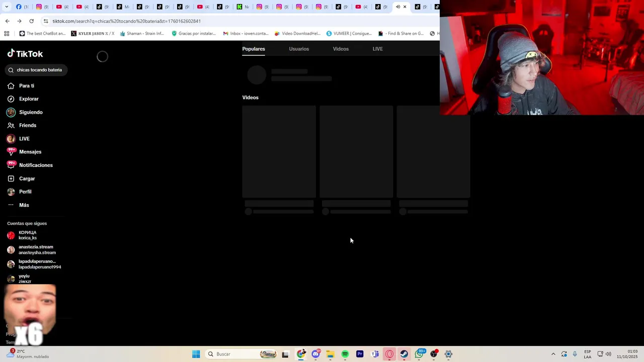Viewport: 644px width, 362px height.
Task: Click the microphone tray icon
Action: (x=575, y=354)
